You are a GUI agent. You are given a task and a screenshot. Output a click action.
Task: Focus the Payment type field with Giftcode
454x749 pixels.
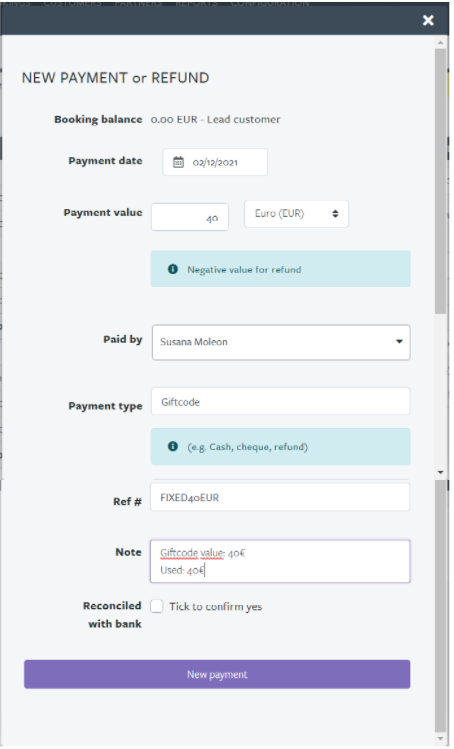click(281, 401)
